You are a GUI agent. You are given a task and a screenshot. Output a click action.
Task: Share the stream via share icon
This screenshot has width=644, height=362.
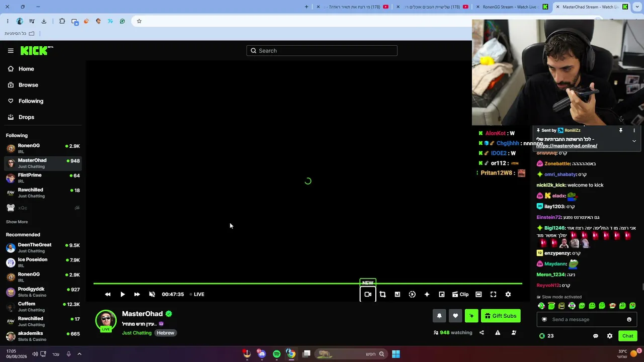(x=481, y=333)
